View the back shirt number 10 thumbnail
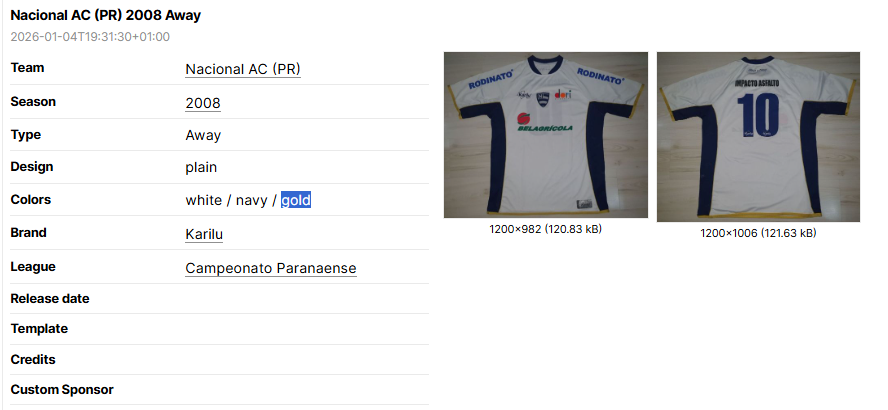This screenshot has width=888, height=410. 758,137
